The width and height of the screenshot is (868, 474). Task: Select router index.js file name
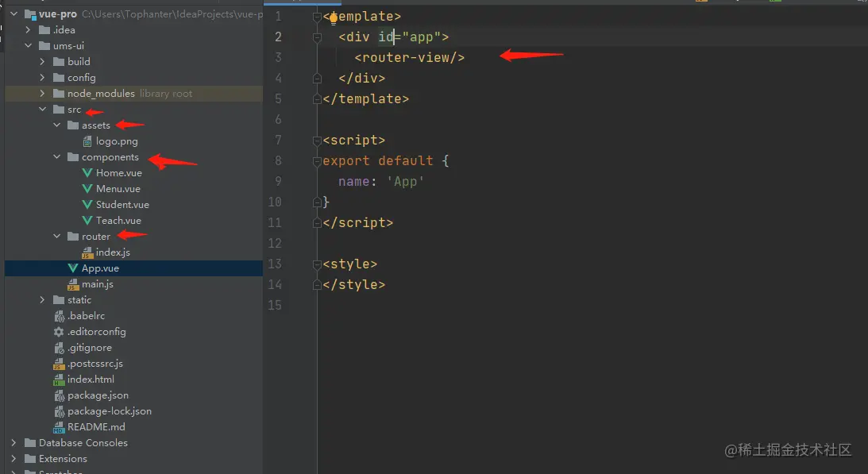[113, 252]
